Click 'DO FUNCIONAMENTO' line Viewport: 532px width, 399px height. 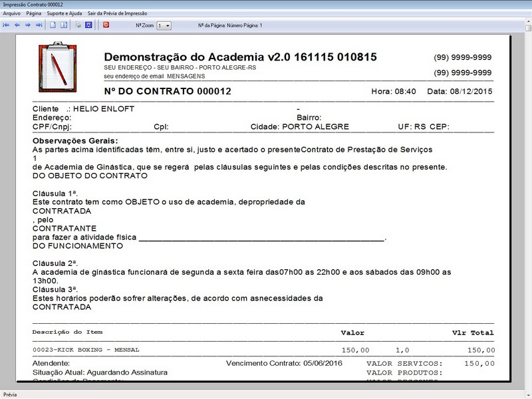pyautogui.click(x=78, y=246)
